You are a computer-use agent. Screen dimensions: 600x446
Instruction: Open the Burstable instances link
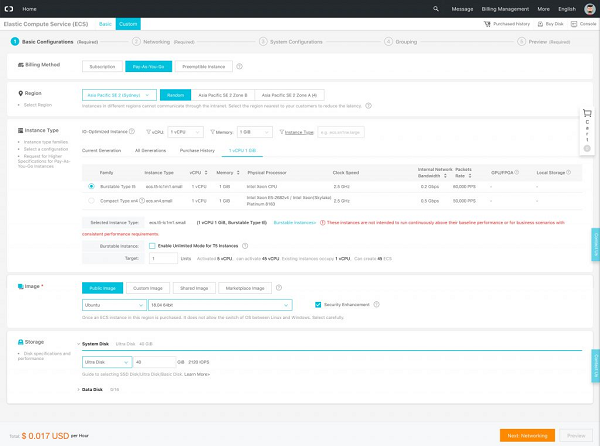(x=295, y=223)
